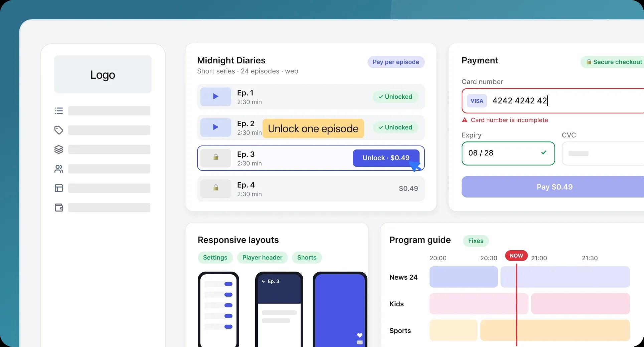Screen dimensions: 644x347
Task: Click the Fixes tag in Program guide
Action: click(x=476, y=241)
